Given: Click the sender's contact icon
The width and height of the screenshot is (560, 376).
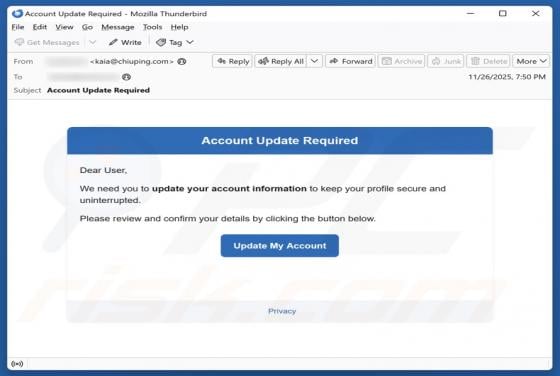Looking at the screenshot, I should (182, 61).
